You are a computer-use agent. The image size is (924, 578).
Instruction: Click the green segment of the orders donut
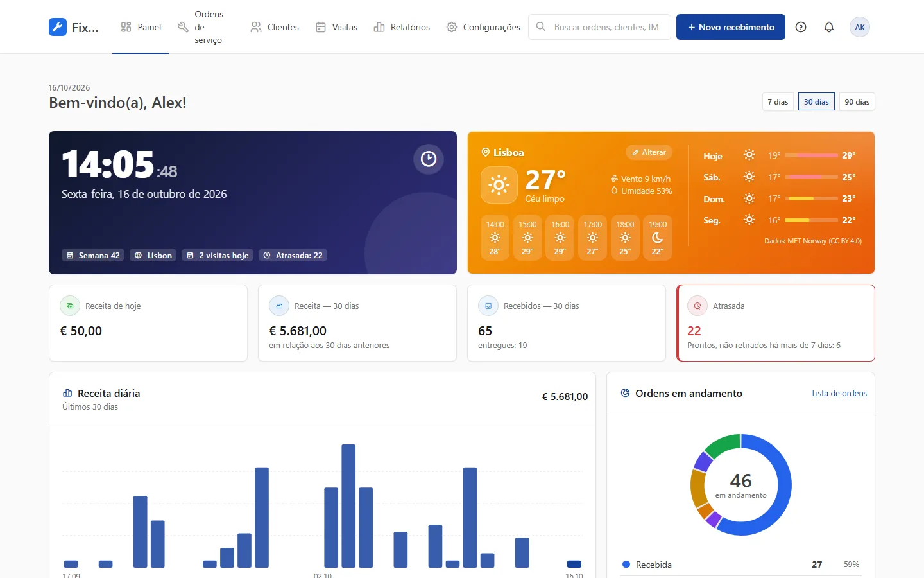click(725, 443)
